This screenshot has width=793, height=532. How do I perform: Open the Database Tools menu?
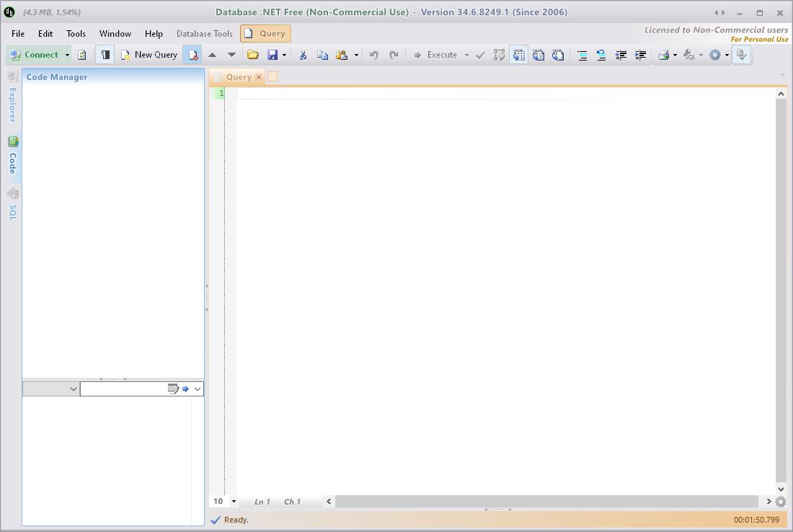click(x=204, y=33)
